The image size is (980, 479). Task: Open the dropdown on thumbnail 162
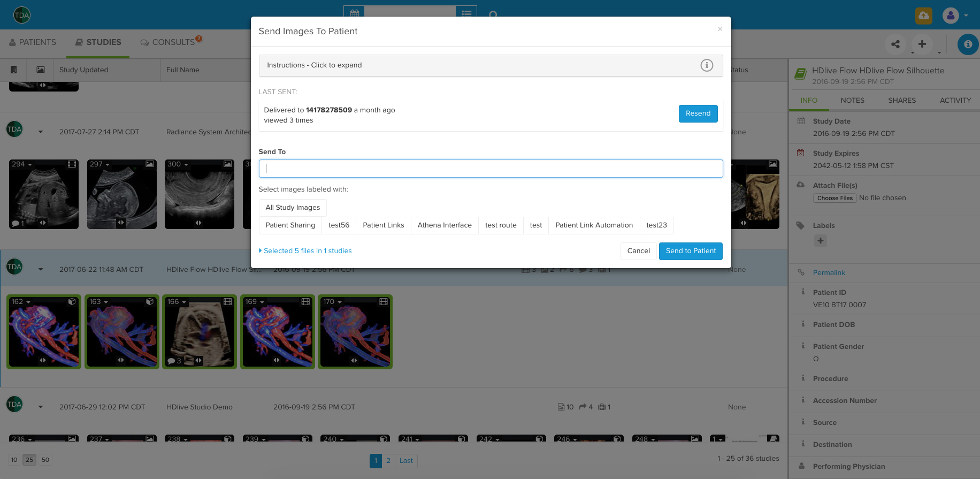(x=28, y=302)
